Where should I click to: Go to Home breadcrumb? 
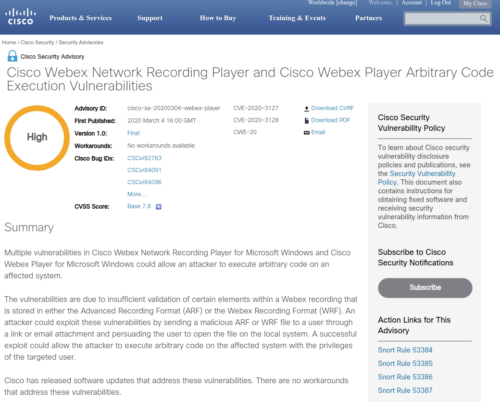click(9, 42)
